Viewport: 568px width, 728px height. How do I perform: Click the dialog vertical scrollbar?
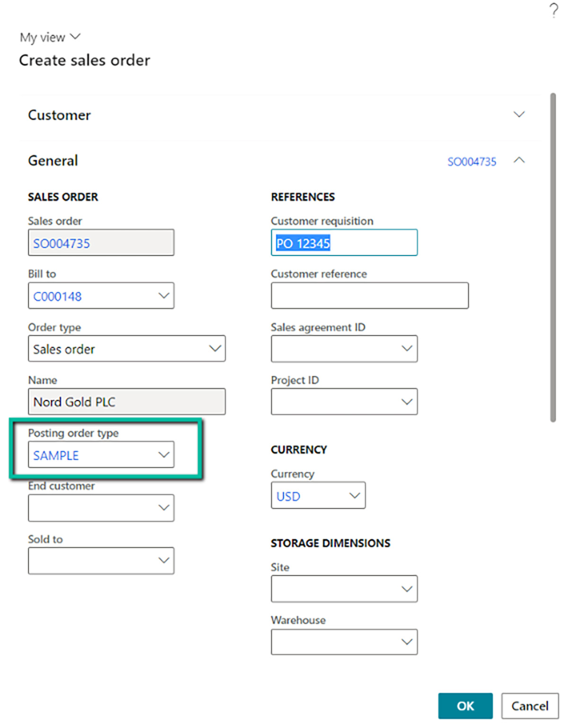click(553, 257)
